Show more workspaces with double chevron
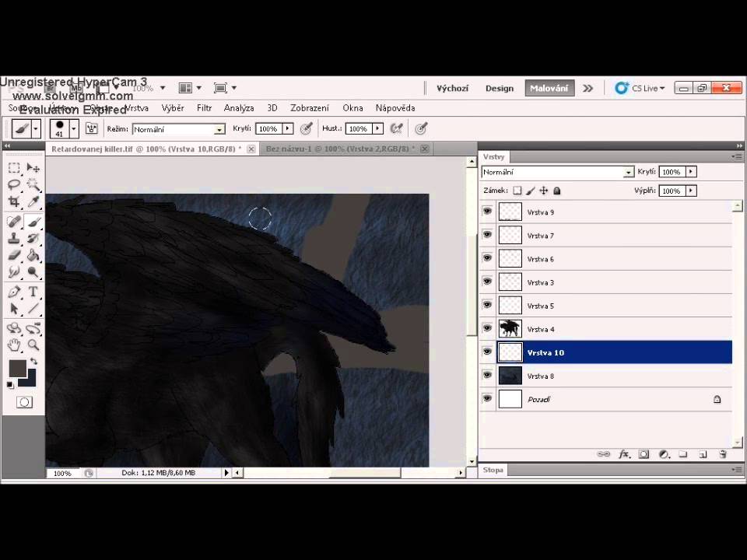This screenshot has width=747, height=560. (588, 88)
